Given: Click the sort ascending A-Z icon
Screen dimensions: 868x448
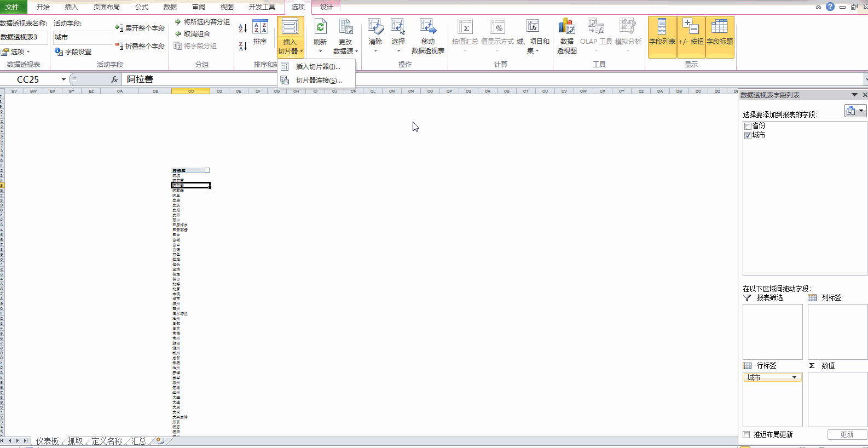Looking at the screenshot, I should pos(243,28).
